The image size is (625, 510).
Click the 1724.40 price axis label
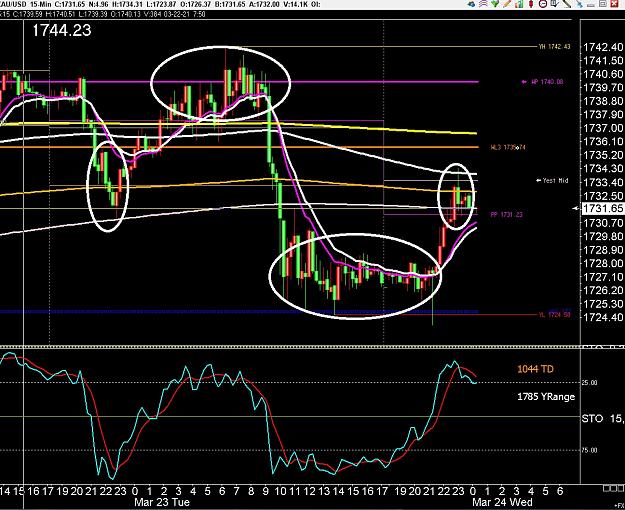tap(603, 318)
